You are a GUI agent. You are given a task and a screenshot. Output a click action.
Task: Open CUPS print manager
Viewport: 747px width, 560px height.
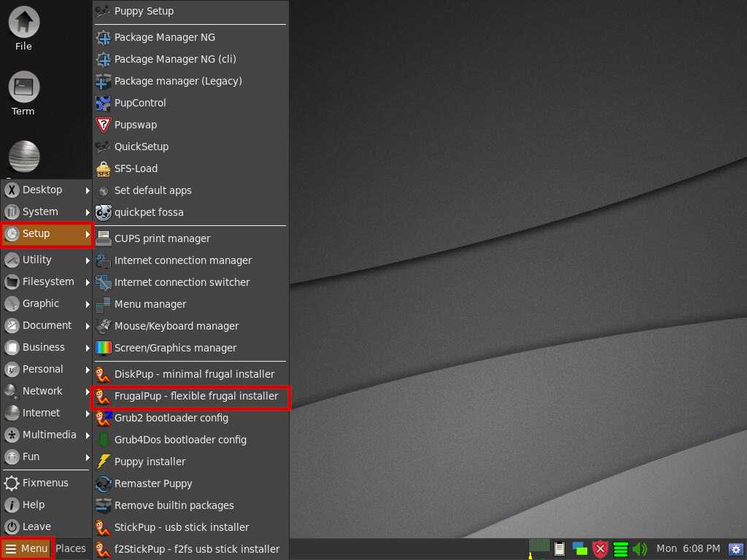click(x=162, y=238)
